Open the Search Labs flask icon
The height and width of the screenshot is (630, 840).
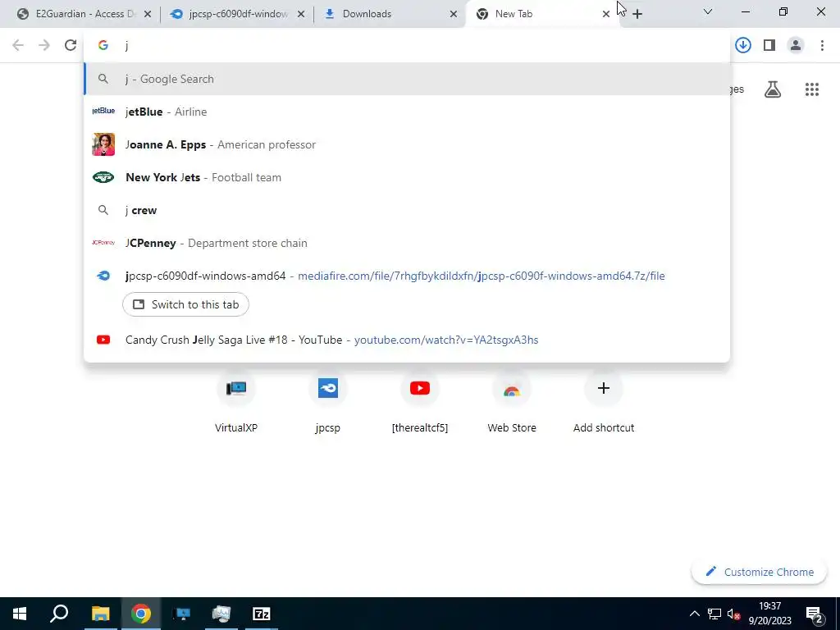coord(773,89)
